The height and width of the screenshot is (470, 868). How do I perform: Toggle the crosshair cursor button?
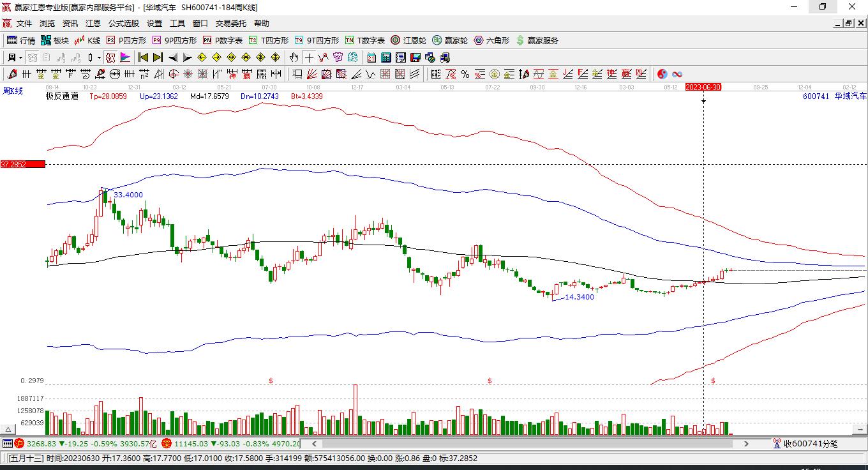tap(309, 57)
